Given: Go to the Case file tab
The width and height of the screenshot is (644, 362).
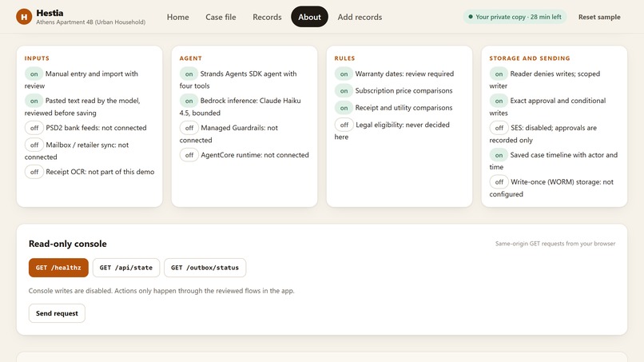Looking at the screenshot, I should coord(221,17).
